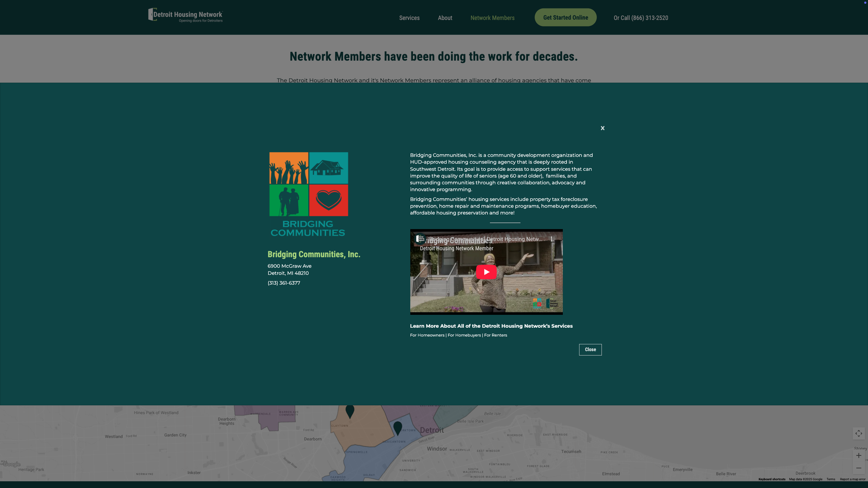Open the Services menu
The height and width of the screenshot is (488, 868).
coord(409,18)
